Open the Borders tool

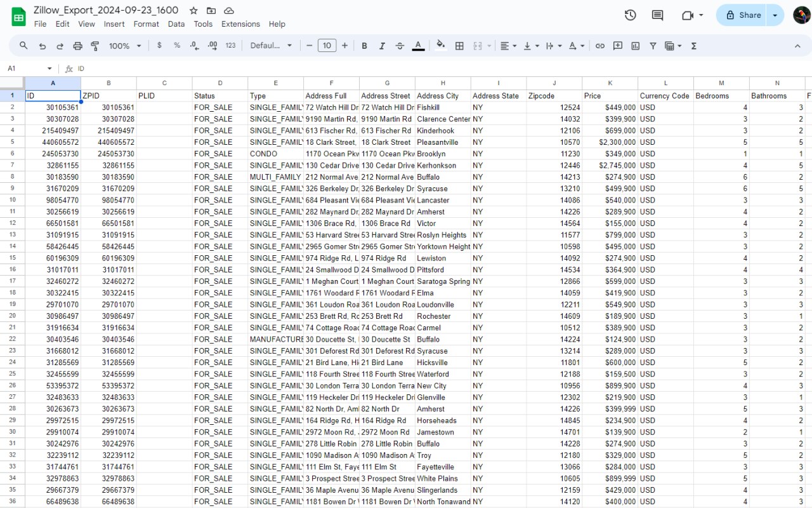pyautogui.click(x=459, y=46)
